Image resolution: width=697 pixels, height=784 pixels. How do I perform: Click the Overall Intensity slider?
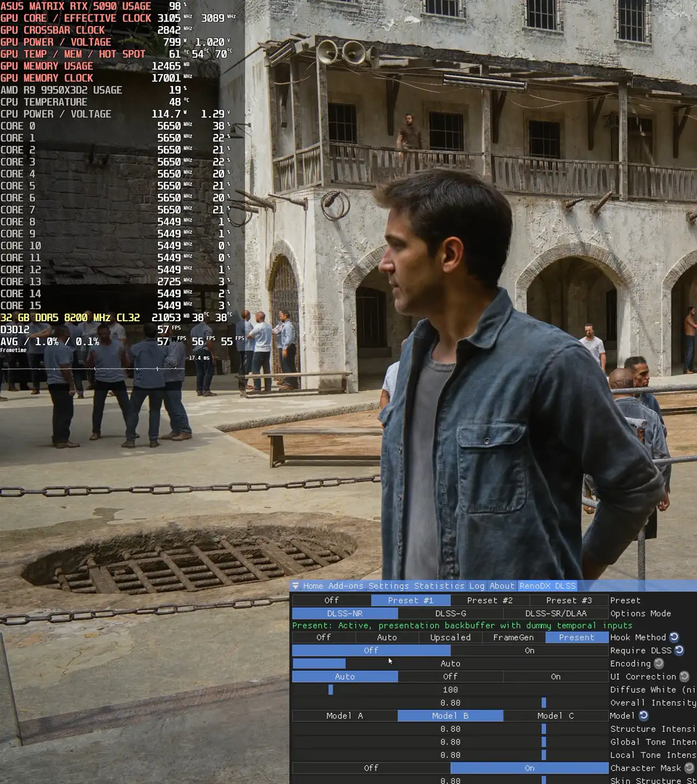[450, 702]
